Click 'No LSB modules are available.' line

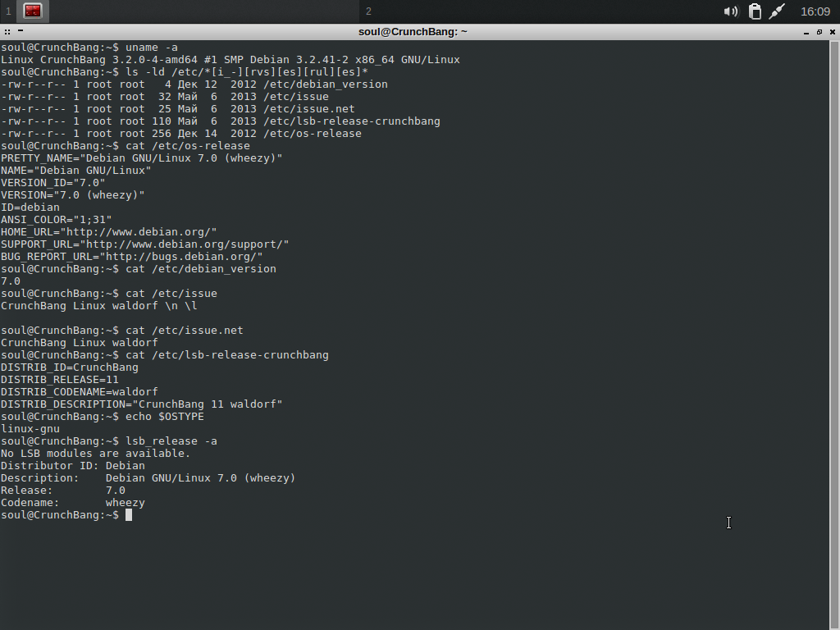coord(95,454)
